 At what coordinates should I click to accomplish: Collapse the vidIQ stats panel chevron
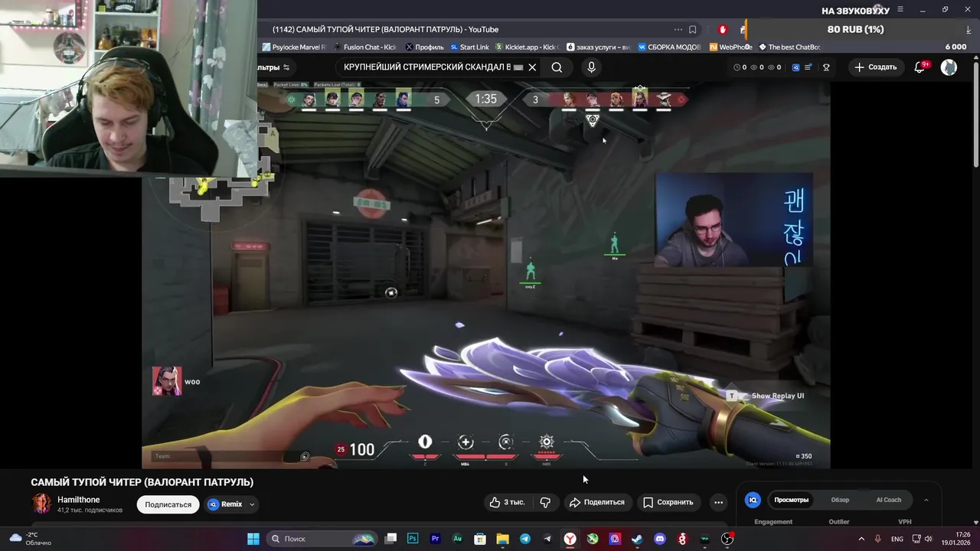pos(926,500)
